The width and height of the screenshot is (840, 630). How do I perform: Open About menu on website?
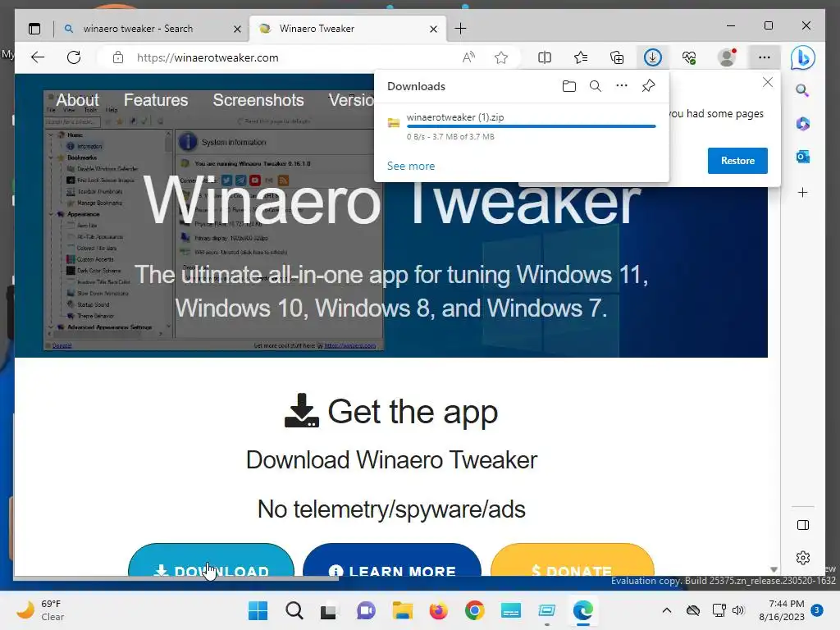(x=77, y=99)
